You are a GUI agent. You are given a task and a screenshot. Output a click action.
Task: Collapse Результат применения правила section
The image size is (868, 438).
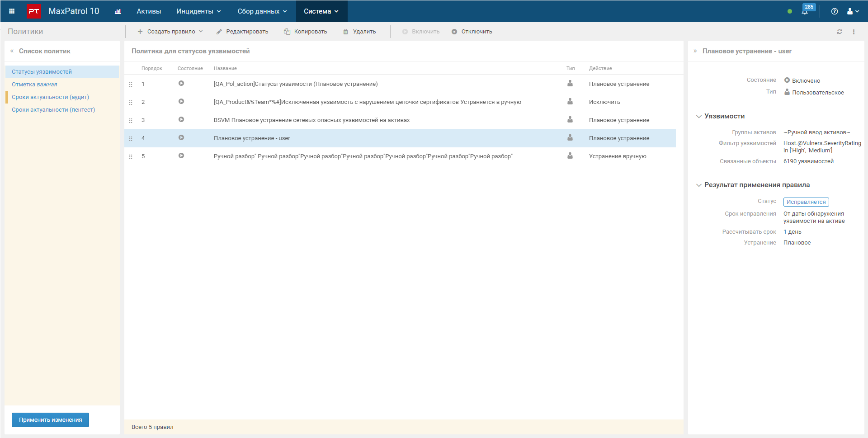pyautogui.click(x=699, y=185)
